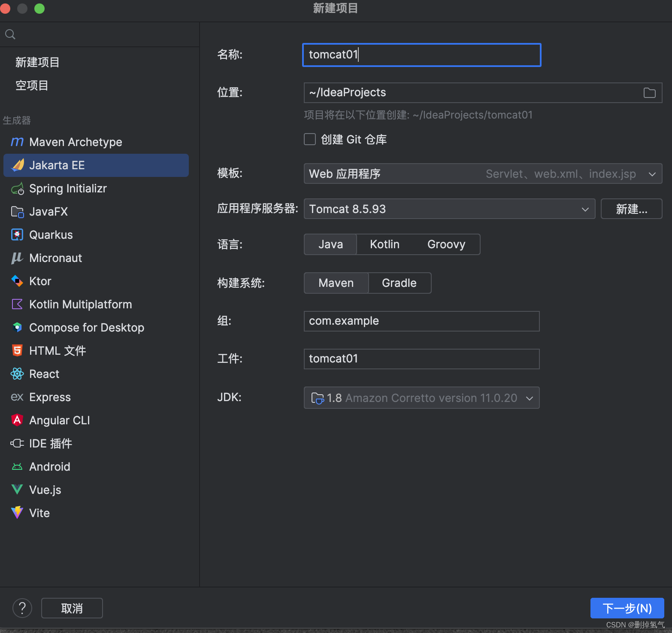Click the JDK folder icon in dropdown
The image size is (672, 633).
coord(318,398)
